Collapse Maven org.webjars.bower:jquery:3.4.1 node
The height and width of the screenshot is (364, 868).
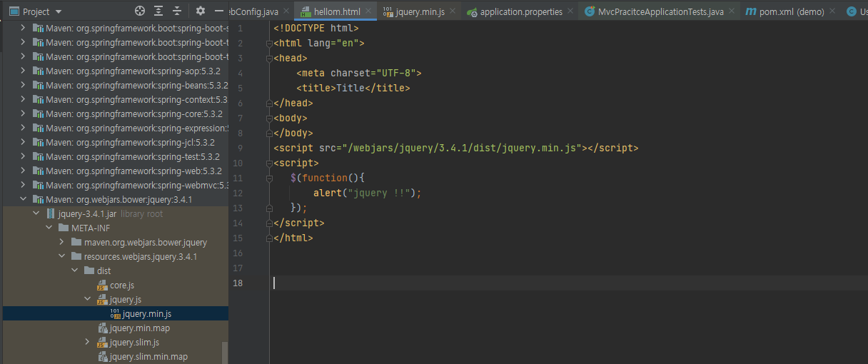pos(23,200)
